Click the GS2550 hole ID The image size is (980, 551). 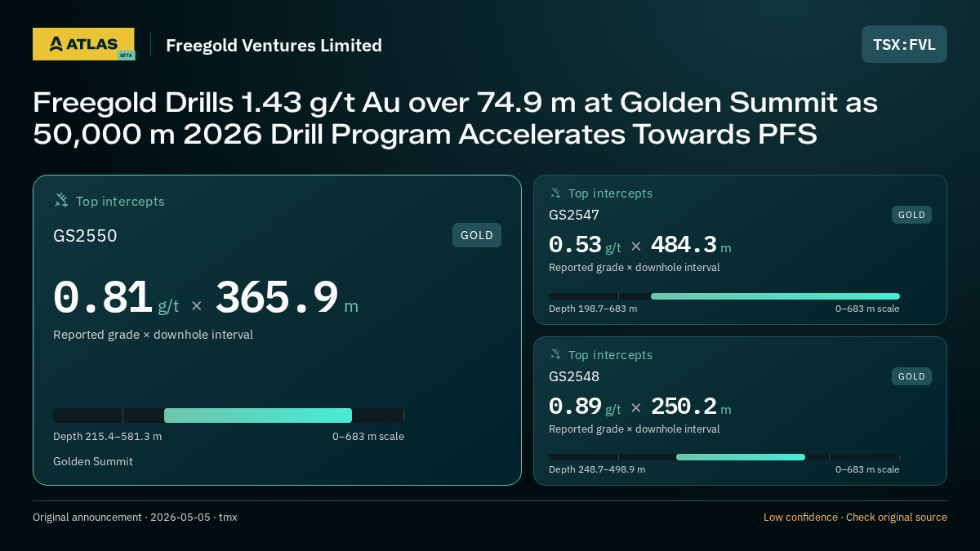(85, 236)
